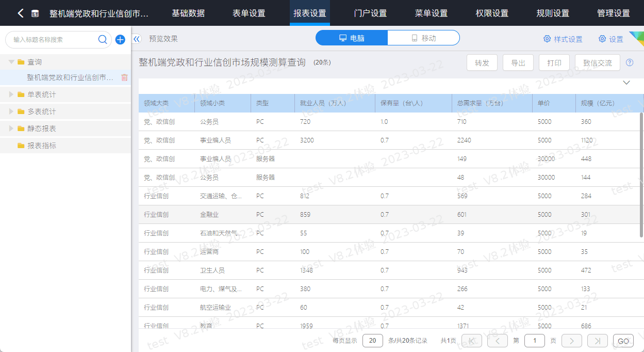Open 设置 gear at top right
The image size is (644, 352).
[602, 39]
